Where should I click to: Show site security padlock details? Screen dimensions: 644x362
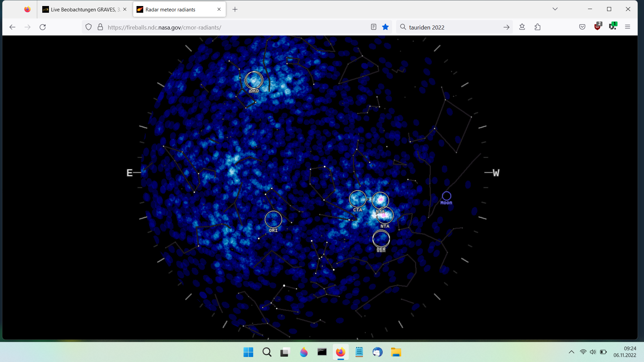point(100,27)
